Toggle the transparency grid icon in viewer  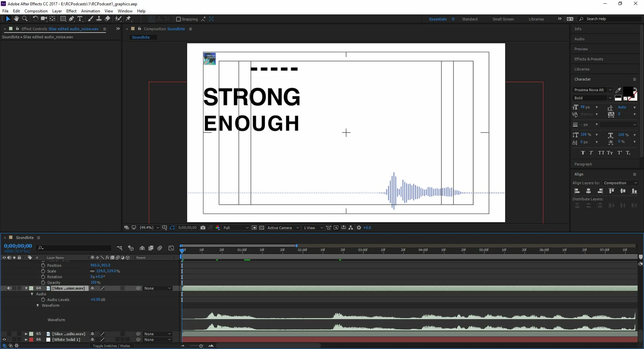pyautogui.click(x=262, y=228)
